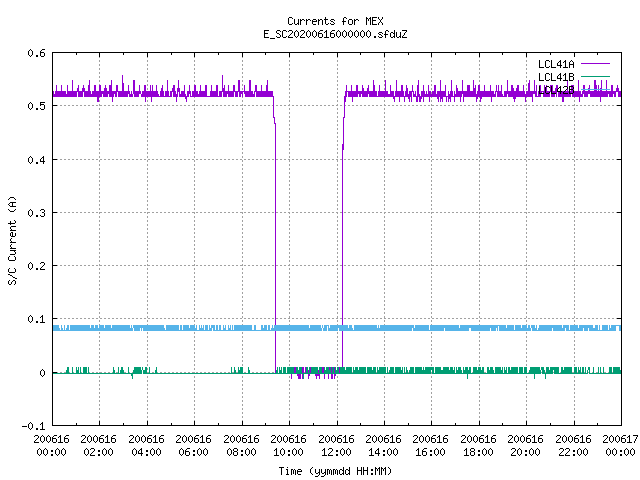Image resolution: width=640 pixels, height=480 pixels.
Task: Click x-axis tick '200616 22:00'
Action: coord(573,446)
